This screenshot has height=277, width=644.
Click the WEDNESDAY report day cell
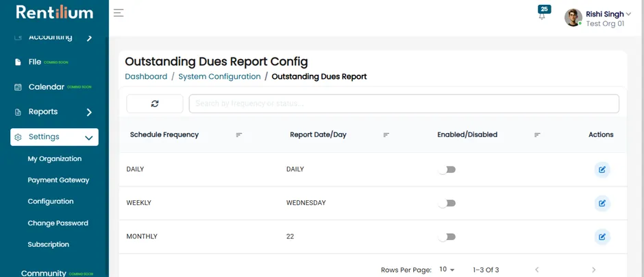(x=306, y=203)
